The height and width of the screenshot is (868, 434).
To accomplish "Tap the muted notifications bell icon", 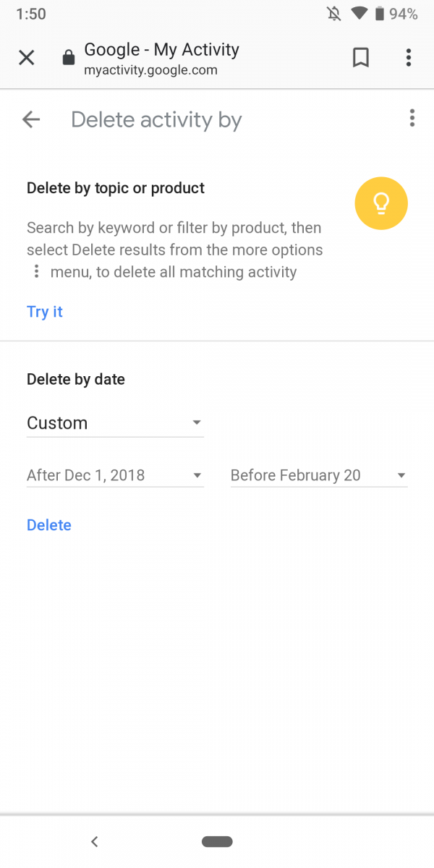I will coord(333,14).
